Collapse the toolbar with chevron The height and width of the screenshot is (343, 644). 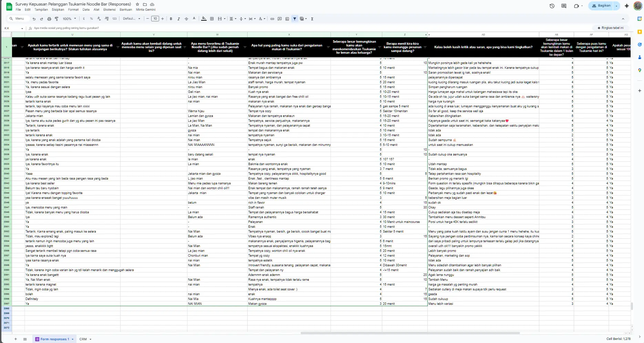(x=623, y=19)
